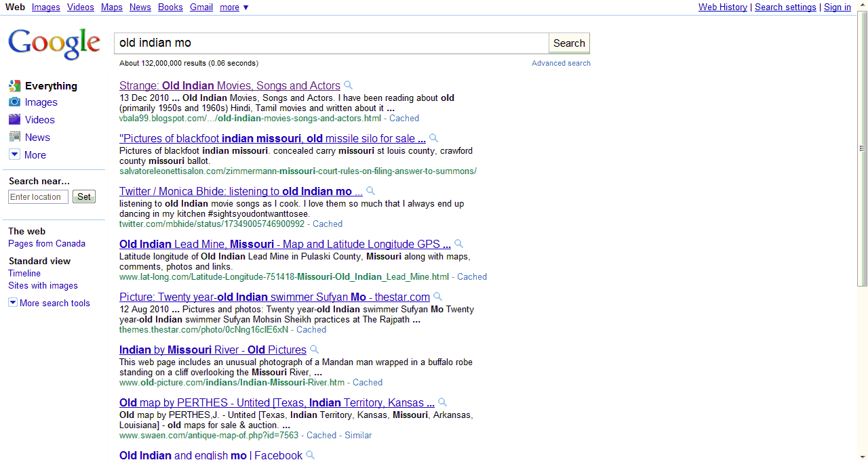Open preview magnifier for Strange: Old Indian Movies result
This screenshot has width=868, height=460.
click(x=349, y=85)
